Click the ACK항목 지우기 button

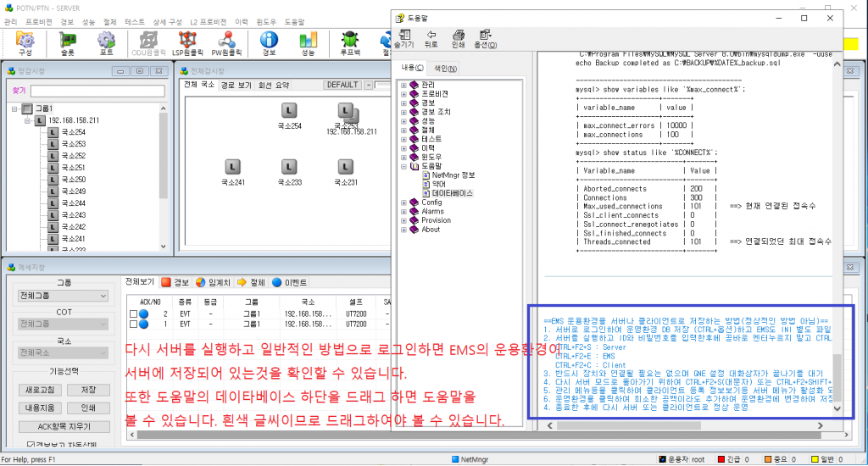point(64,427)
